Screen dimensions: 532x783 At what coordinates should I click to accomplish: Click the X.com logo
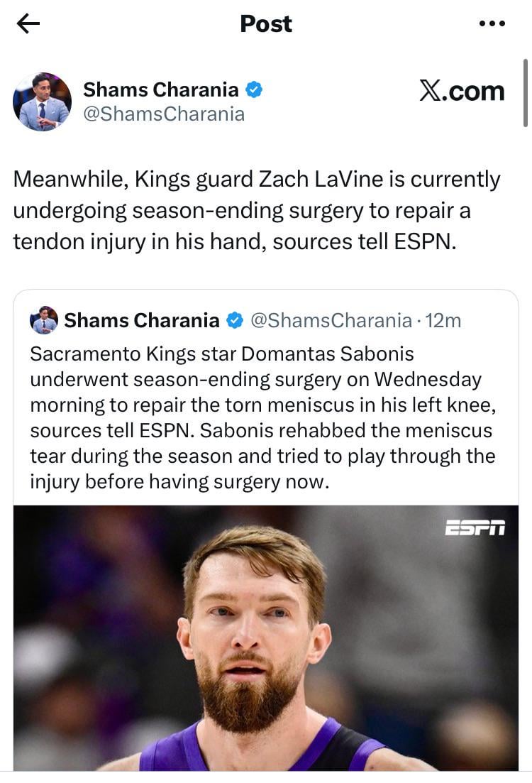pos(462,91)
